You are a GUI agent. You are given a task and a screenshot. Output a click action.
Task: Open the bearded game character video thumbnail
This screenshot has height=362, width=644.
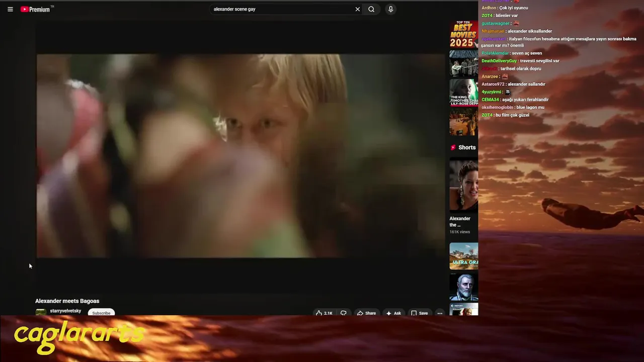point(463,287)
